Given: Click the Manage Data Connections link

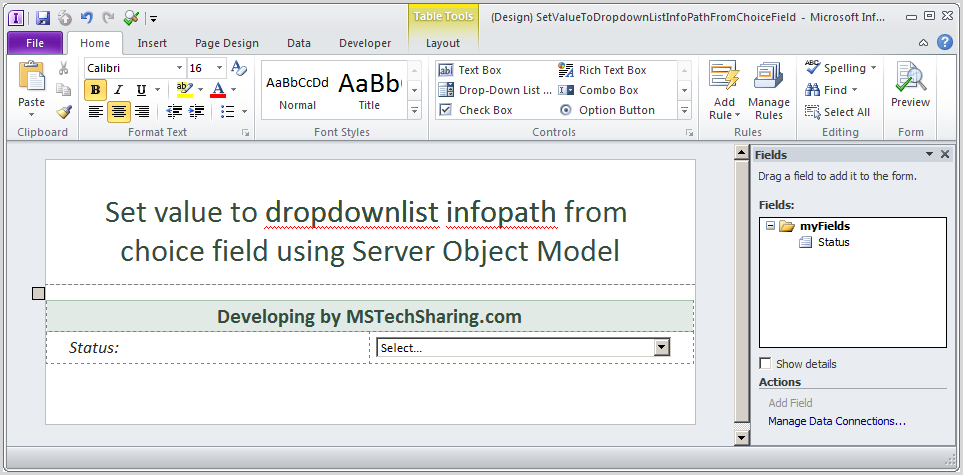Looking at the screenshot, I should (836, 421).
